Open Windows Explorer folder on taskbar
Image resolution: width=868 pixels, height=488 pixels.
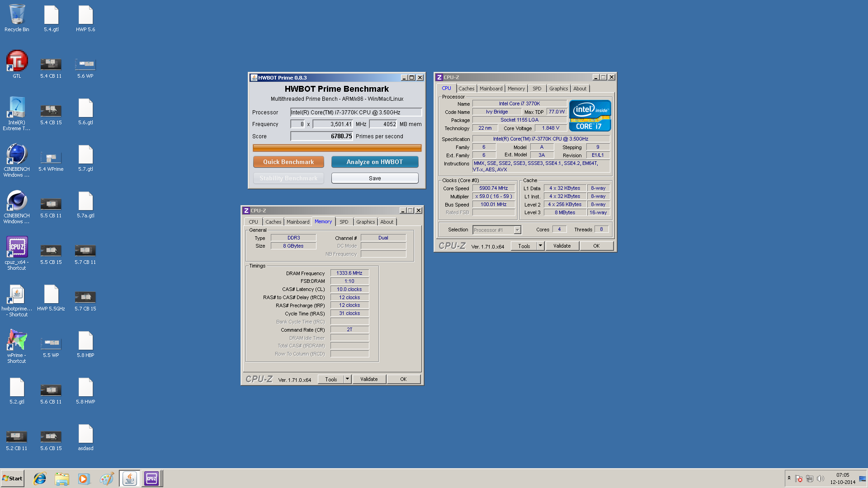(x=62, y=479)
